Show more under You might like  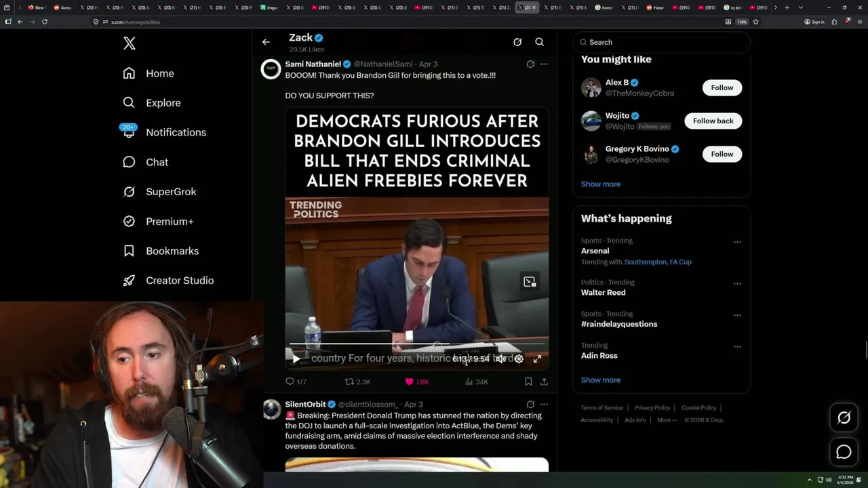click(601, 184)
